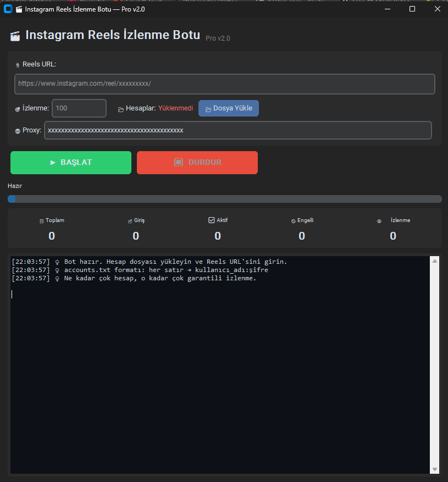This screenshot has width=448, height=482.
Task: Click the Aktif checkmark icon
Action: tap(212, 220)
